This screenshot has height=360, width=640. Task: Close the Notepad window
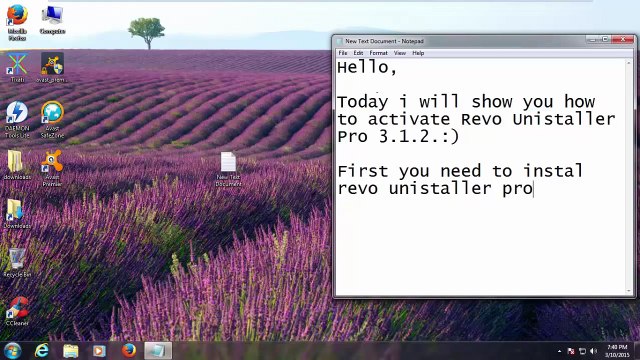pos(623,40)
